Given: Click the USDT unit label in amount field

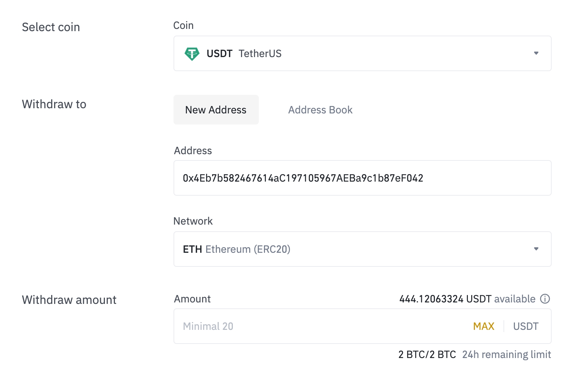Looking at the screenshot, I should [x=526, y=326].
